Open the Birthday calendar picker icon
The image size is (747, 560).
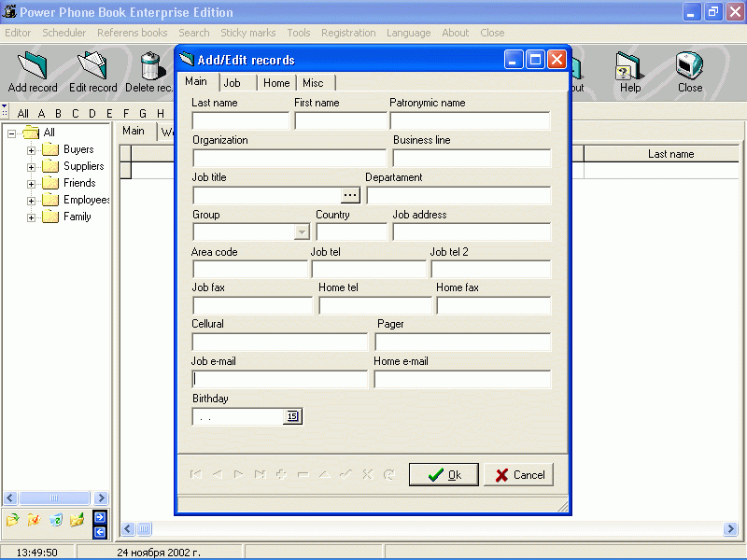click(292, 415)
